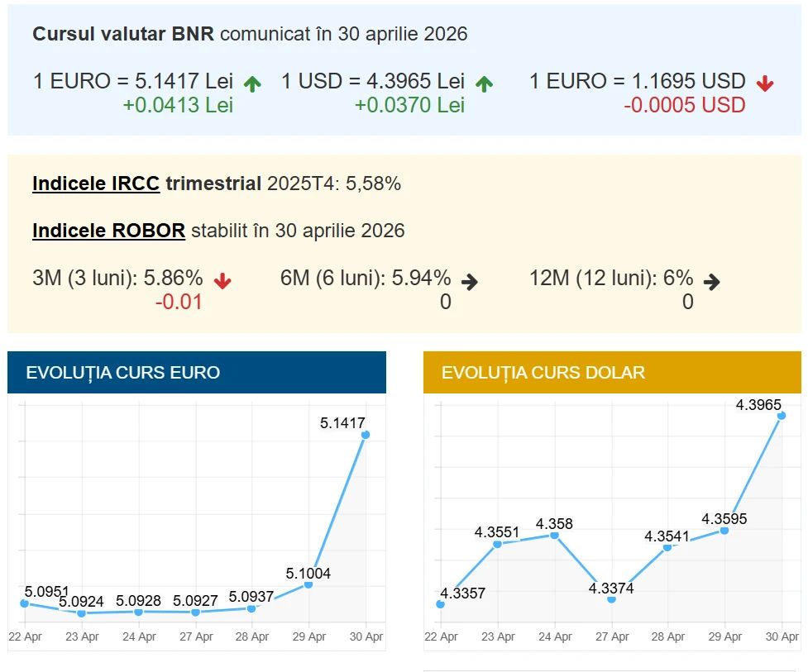Open the Indicele ROBOR link

tap(108, 230)
